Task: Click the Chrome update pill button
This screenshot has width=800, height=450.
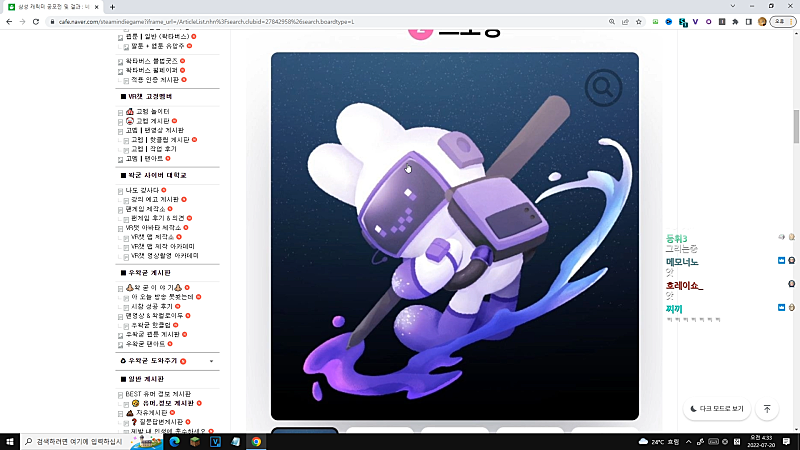Action: tap(783, 22)
